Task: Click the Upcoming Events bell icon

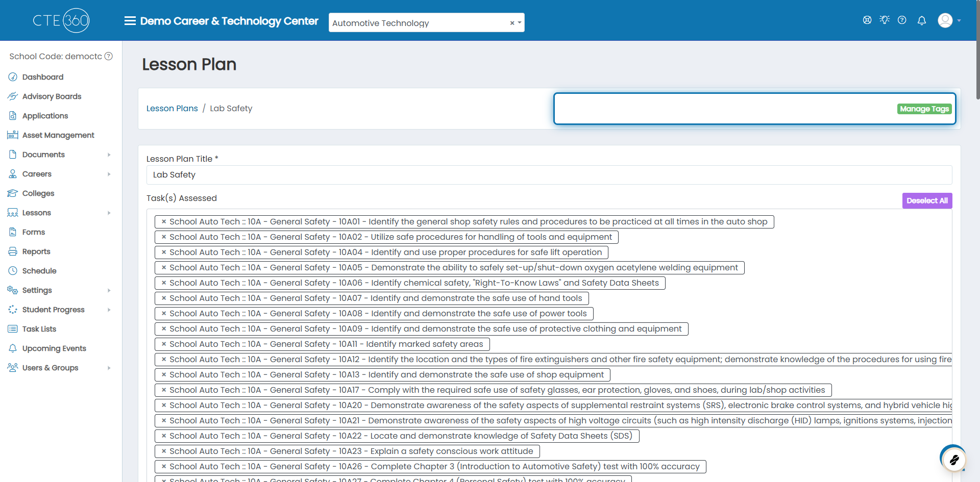Action: tap(13, 348)
